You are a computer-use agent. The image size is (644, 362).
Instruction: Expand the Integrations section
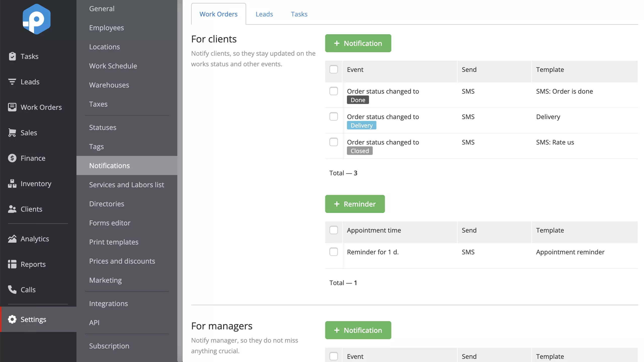click(x=108, y=303)
